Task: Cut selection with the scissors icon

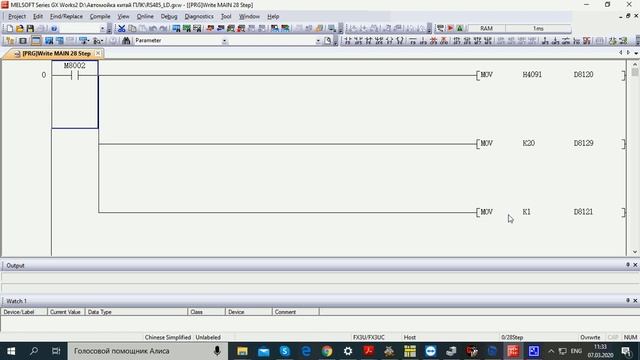Action: [121, 28]
